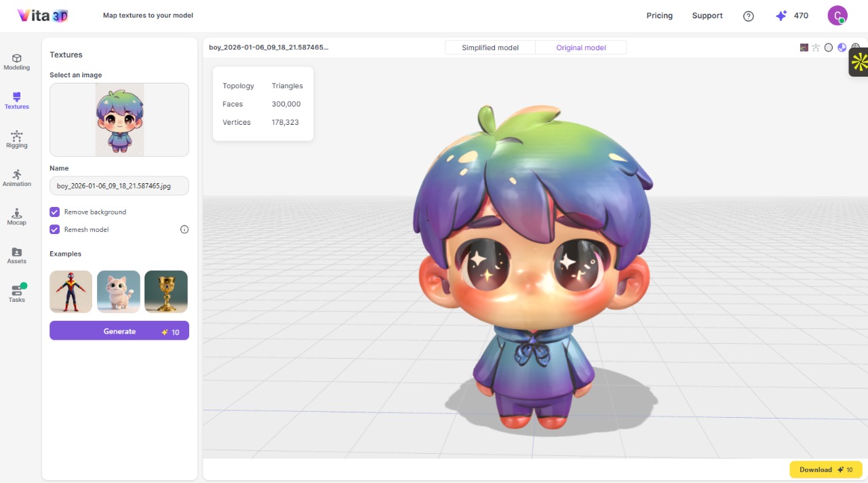Switch to solid gray shading mode
The image size is (868, 483).
pos(829,47)
